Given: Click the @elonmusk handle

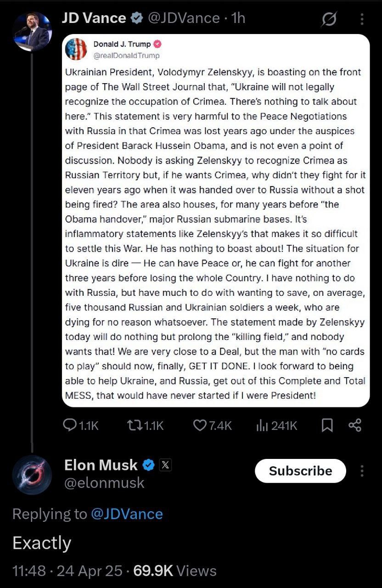Looking at the screenshot, I should tap(104, 483).
